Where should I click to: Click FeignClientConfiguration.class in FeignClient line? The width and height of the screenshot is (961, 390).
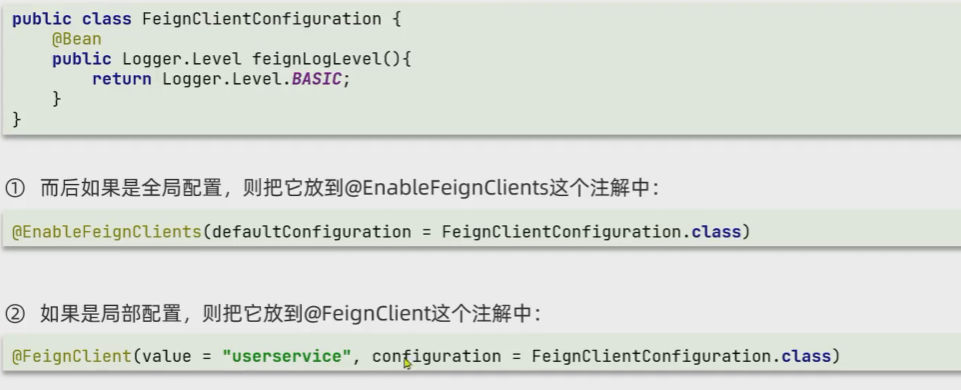681,356
